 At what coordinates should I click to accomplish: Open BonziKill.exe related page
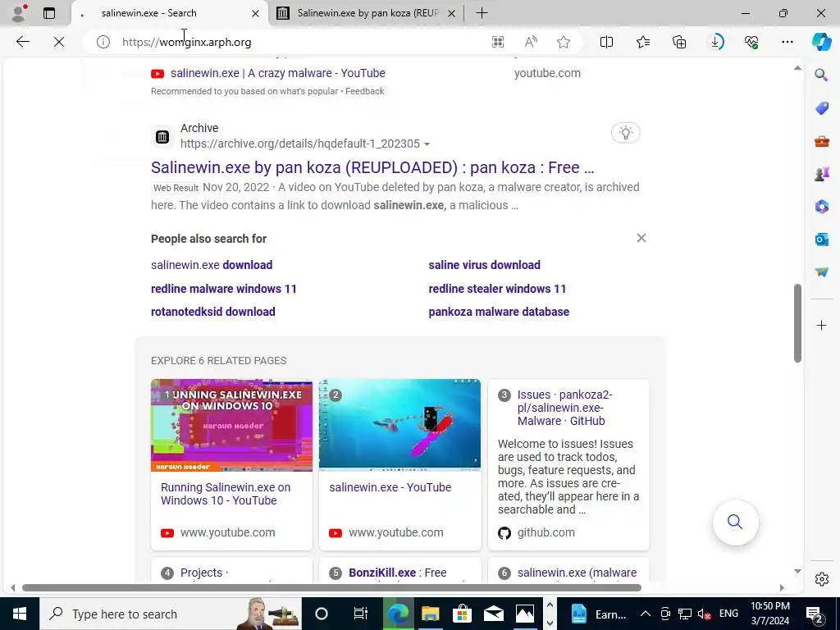pyautogui.click(x=398, y=572)
